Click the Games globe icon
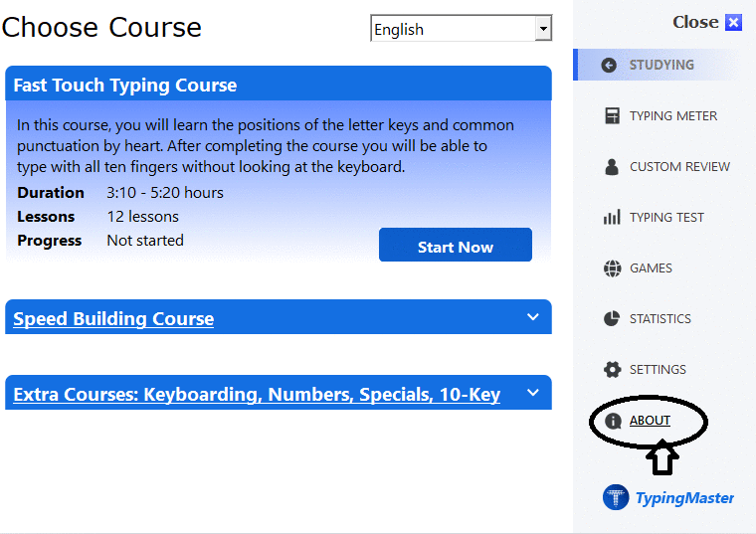 (x=612, y=268)
